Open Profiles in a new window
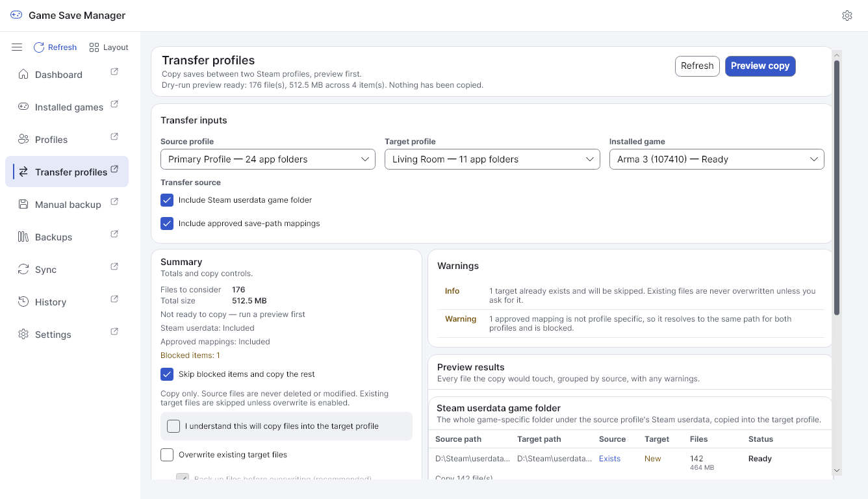Image resolution: width=868 pixels, height=499 pixels. coord(114,136)
